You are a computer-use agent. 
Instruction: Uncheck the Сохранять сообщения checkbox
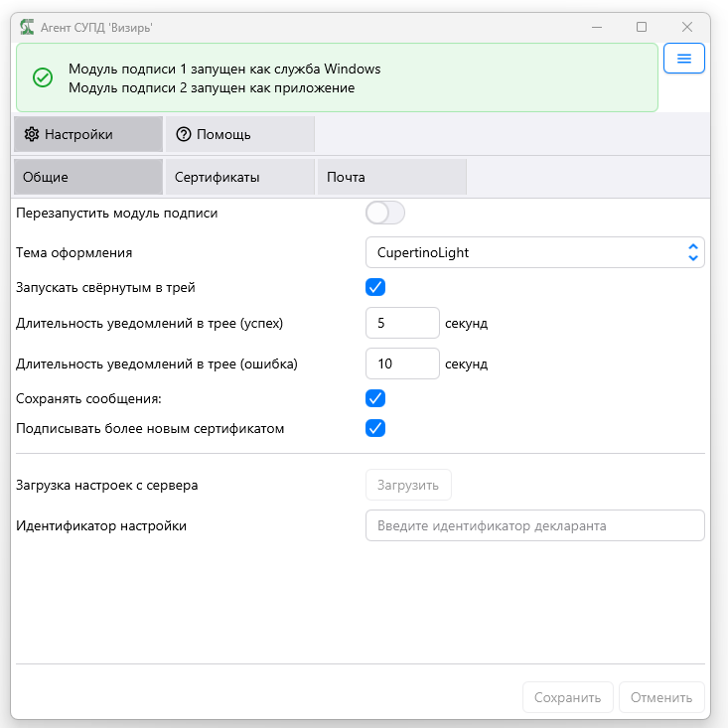375,398
